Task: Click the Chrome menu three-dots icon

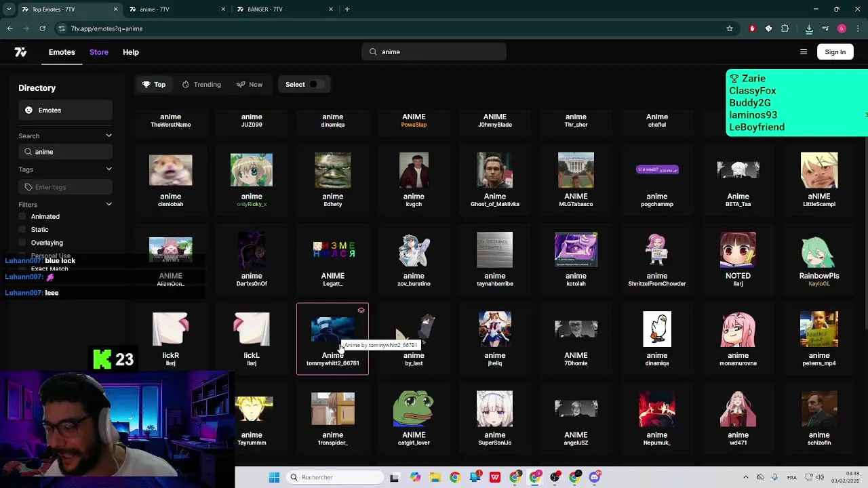Action: pos(858,28)
